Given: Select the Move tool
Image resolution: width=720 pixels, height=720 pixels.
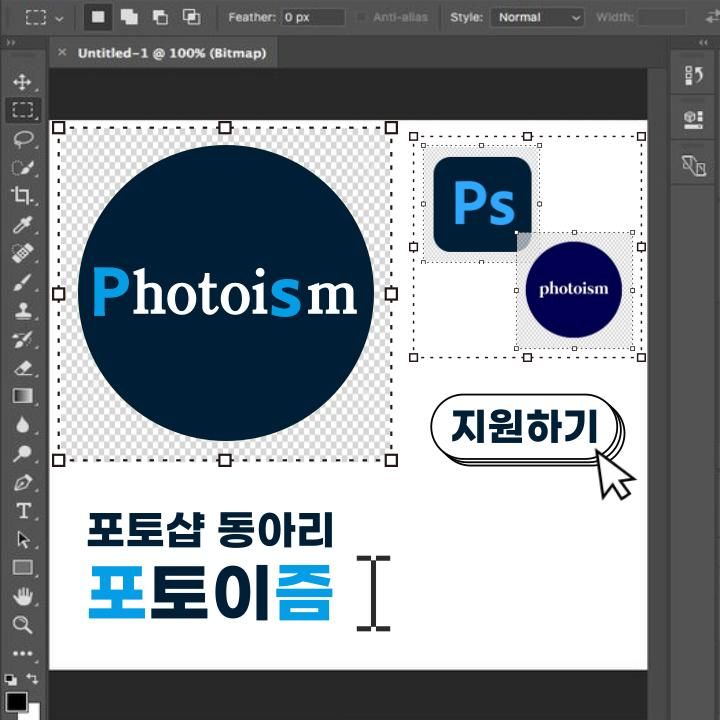Looking at the screenshot, I should click(x=22, y=82).
